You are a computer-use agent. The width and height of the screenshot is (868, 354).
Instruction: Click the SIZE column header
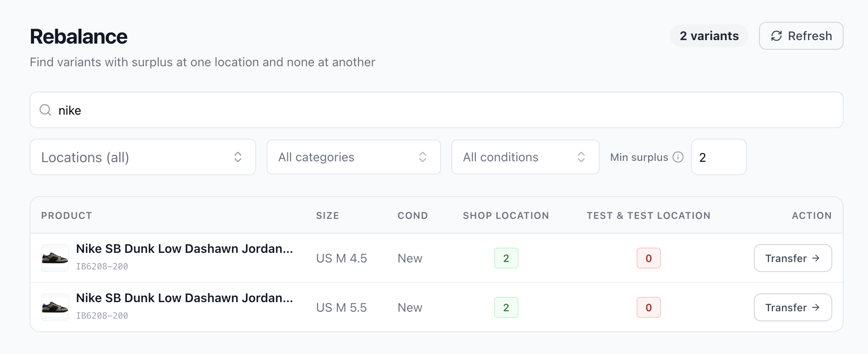point(328,215)
